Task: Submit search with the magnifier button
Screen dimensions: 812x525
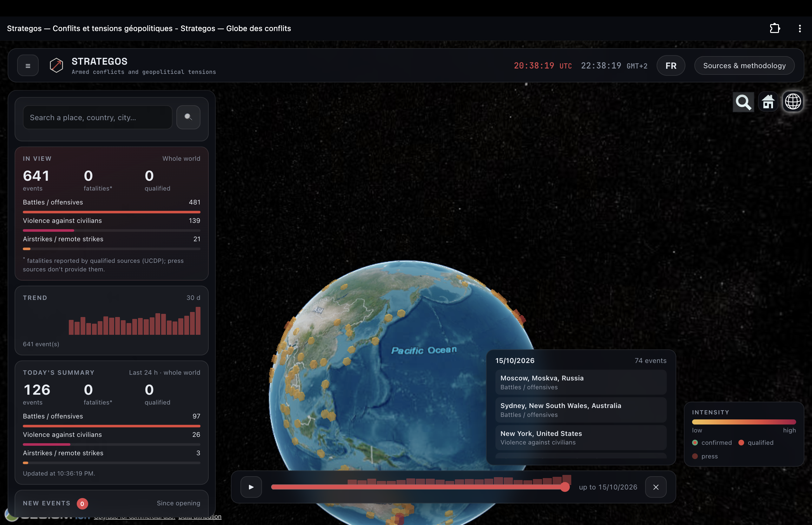Action: 188,117
